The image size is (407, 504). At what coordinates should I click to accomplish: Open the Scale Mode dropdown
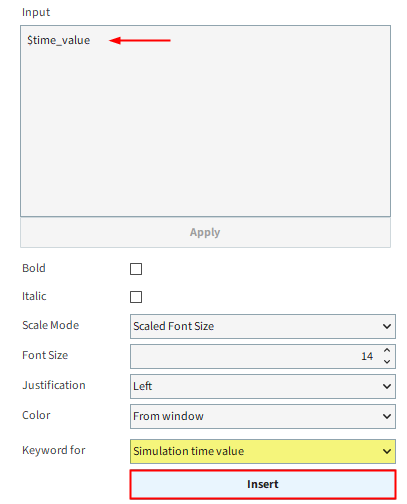[x=263, y=326]
